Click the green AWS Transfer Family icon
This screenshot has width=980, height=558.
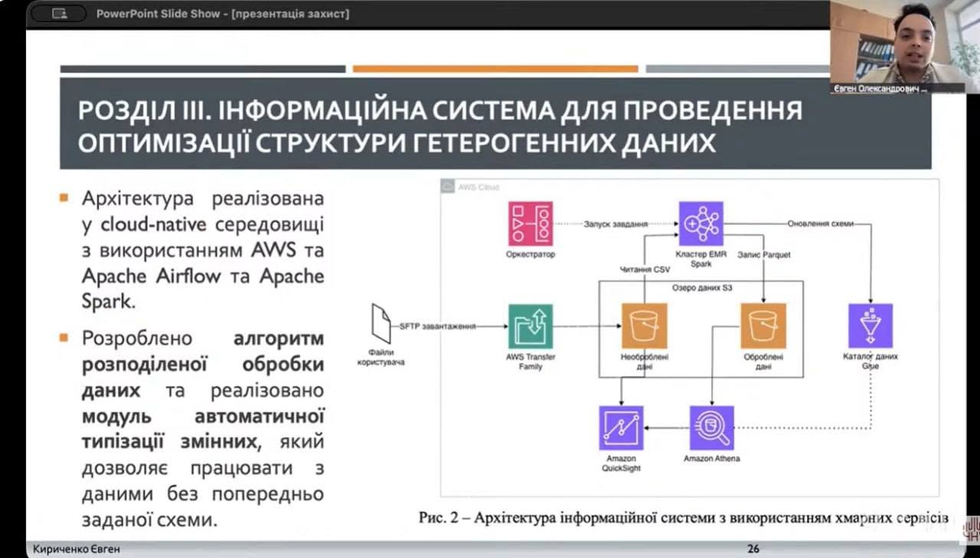(x=531, y=327)
